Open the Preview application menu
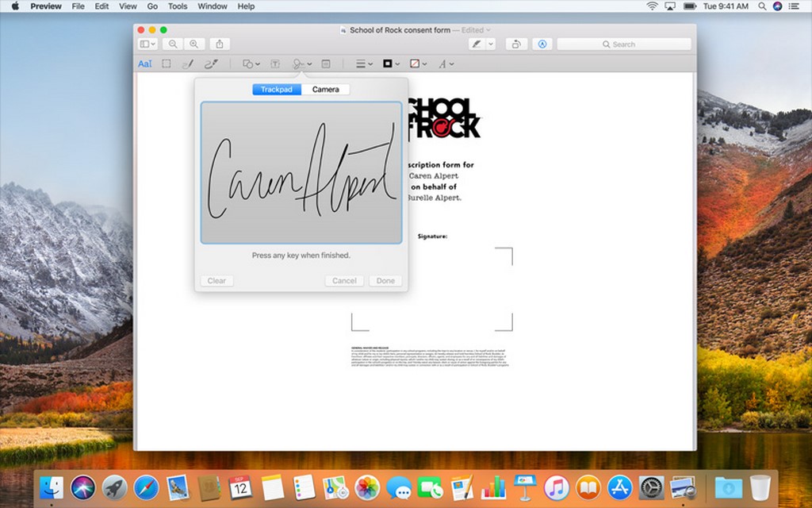The width and height of the screenshot is (812, 508). tap(46, 6)
